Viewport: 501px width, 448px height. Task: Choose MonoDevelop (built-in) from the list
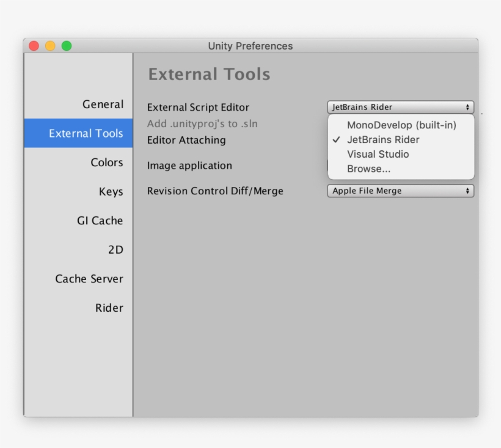401,125
